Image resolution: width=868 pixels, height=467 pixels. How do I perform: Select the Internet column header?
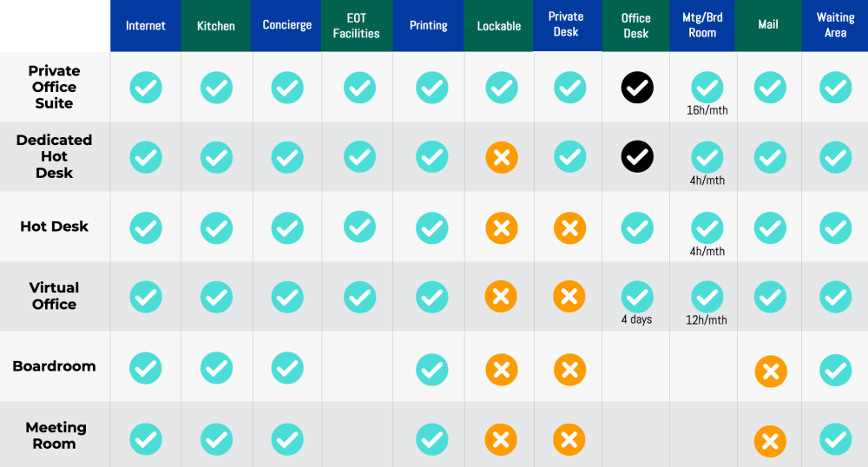click(146, 25)
